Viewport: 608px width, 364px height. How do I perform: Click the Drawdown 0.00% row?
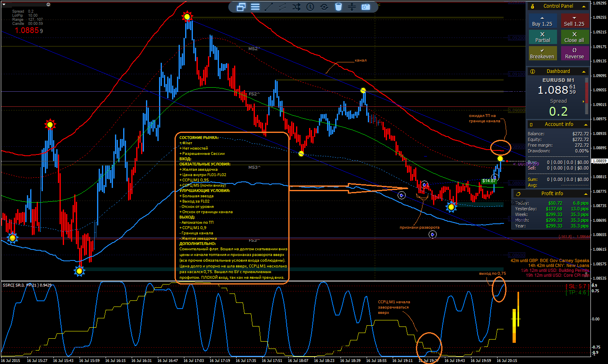click(558, 151)
